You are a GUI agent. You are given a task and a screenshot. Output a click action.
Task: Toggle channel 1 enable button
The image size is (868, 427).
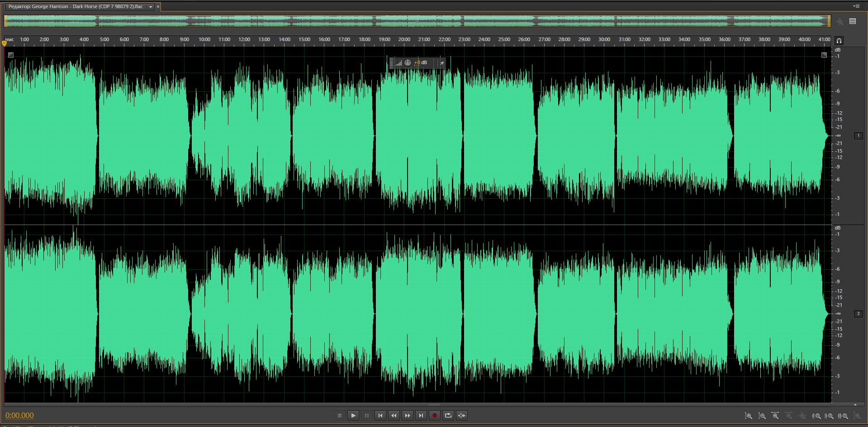[x=858, y=136]
